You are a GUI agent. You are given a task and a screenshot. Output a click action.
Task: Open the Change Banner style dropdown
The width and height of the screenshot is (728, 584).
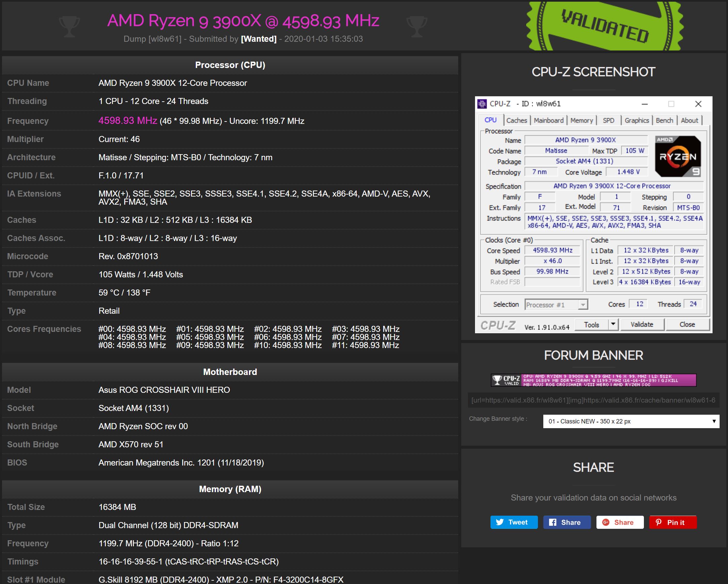tap(631, 421)
